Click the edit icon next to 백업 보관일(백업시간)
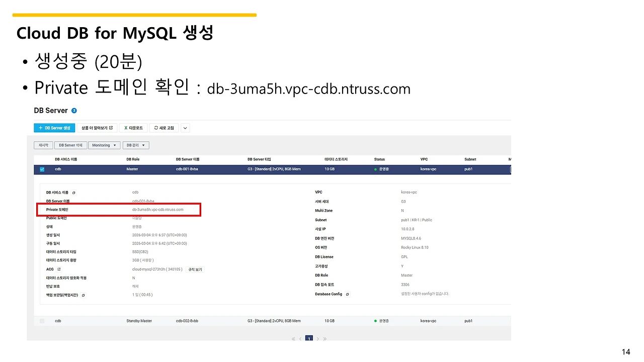Screen dimensions: 644x362 (x=83, y=295)
